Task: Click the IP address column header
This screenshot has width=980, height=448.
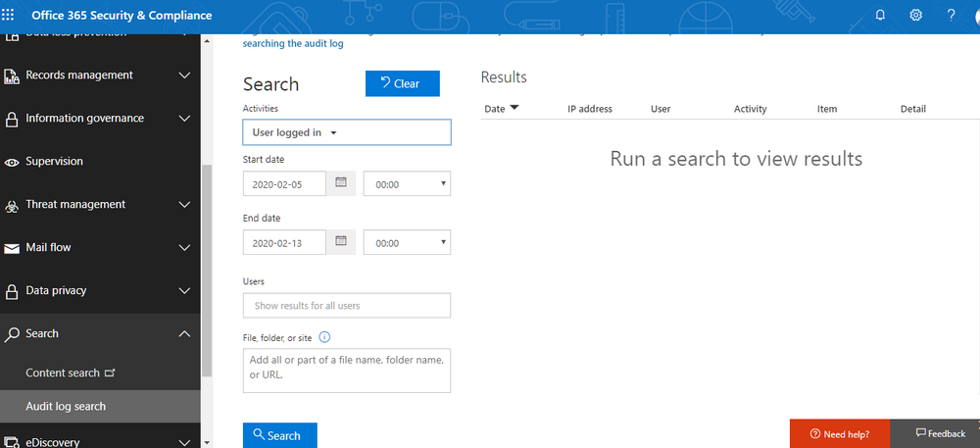Action: [x=590, y=109]
